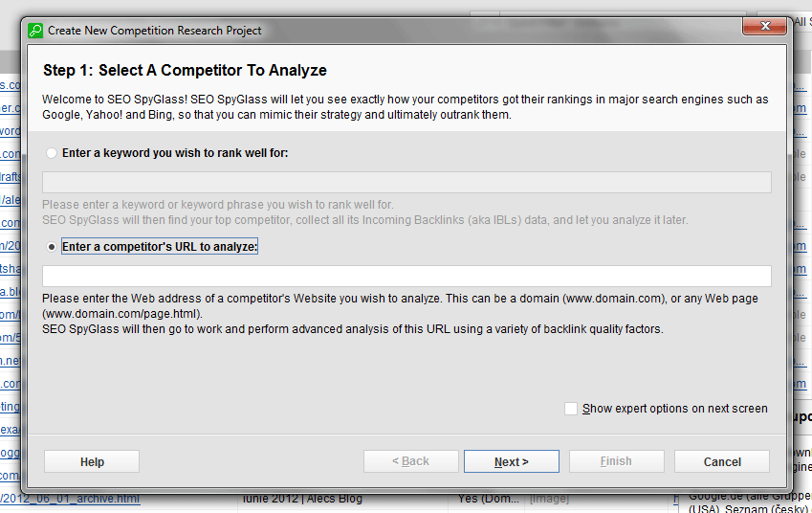Choose the competitor's URL radio option

[51, 247]
